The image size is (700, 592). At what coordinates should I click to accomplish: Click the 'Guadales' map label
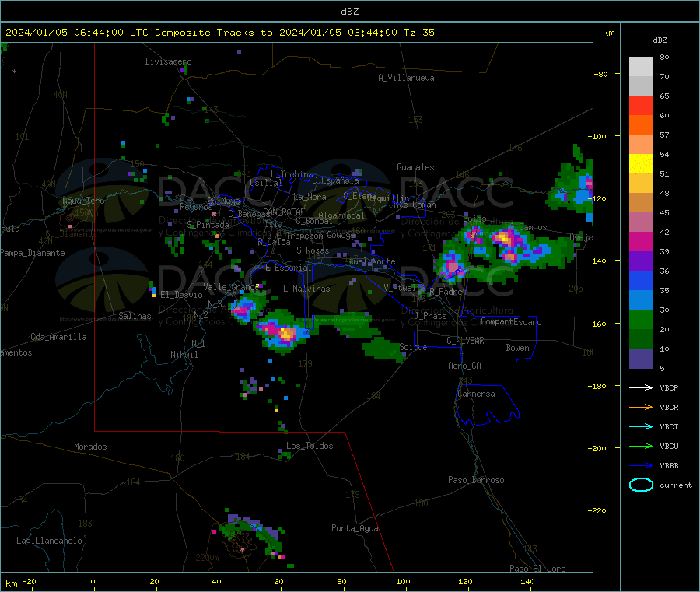[415, 167]
